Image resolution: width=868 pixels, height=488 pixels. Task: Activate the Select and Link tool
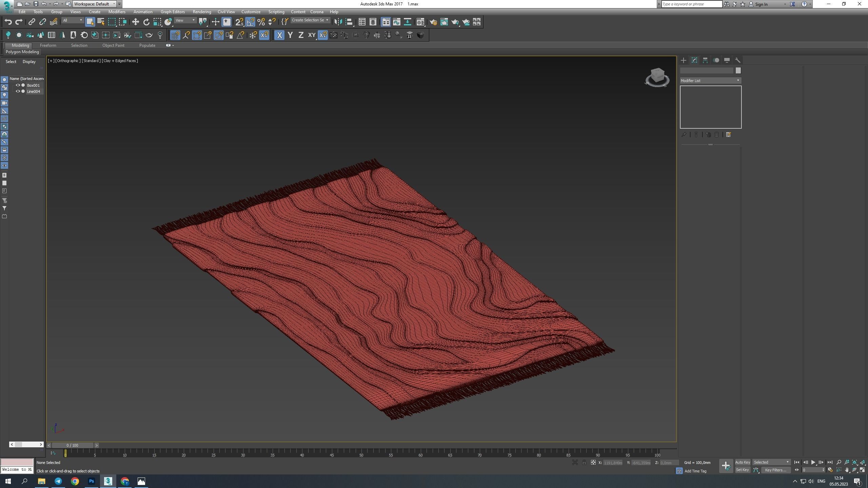[32, 22]
